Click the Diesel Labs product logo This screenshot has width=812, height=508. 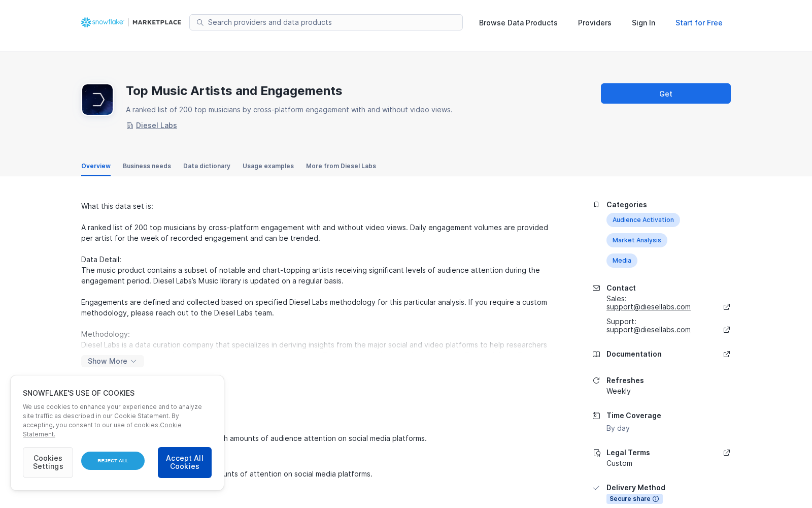(97, 100)
